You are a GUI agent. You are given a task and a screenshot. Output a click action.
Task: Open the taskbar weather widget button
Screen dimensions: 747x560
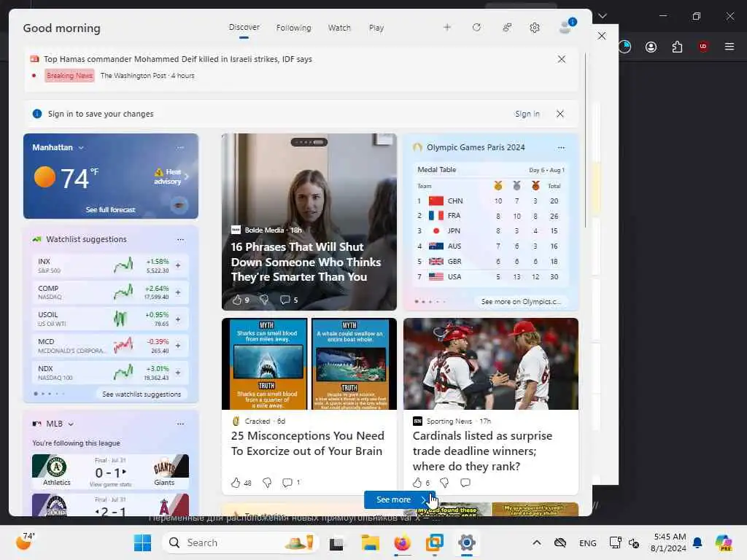click(x=25, y=542)
